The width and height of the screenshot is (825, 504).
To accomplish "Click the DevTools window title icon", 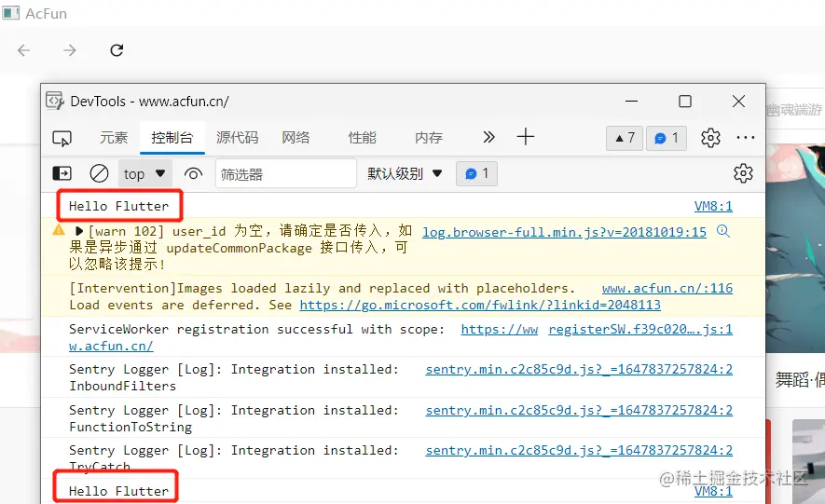I will click(55, 101).
